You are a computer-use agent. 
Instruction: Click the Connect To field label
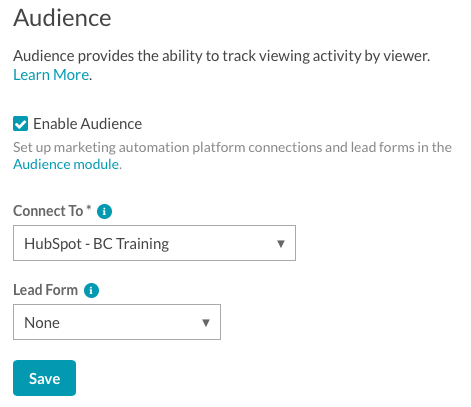pos(48,211)
